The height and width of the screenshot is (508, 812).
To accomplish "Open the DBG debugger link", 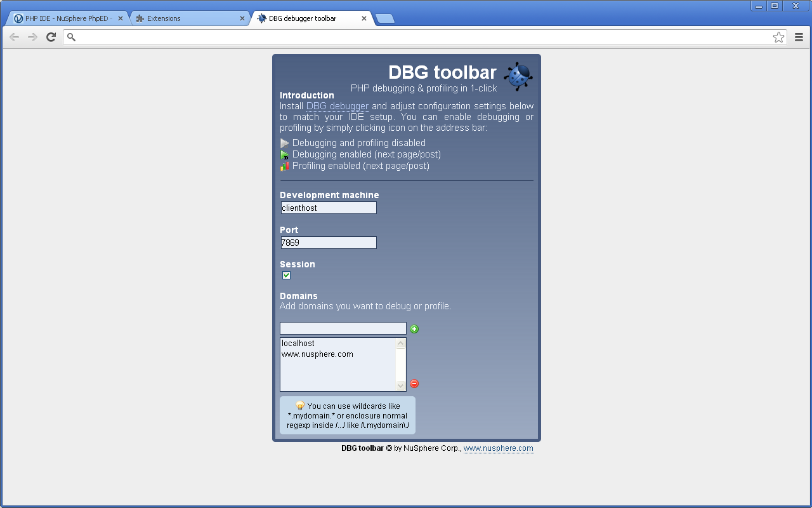I will [x=337, y=106].
